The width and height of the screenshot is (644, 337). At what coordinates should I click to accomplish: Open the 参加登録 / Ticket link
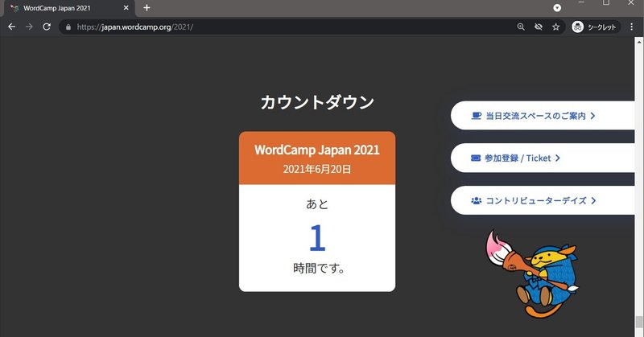[542, 158]
